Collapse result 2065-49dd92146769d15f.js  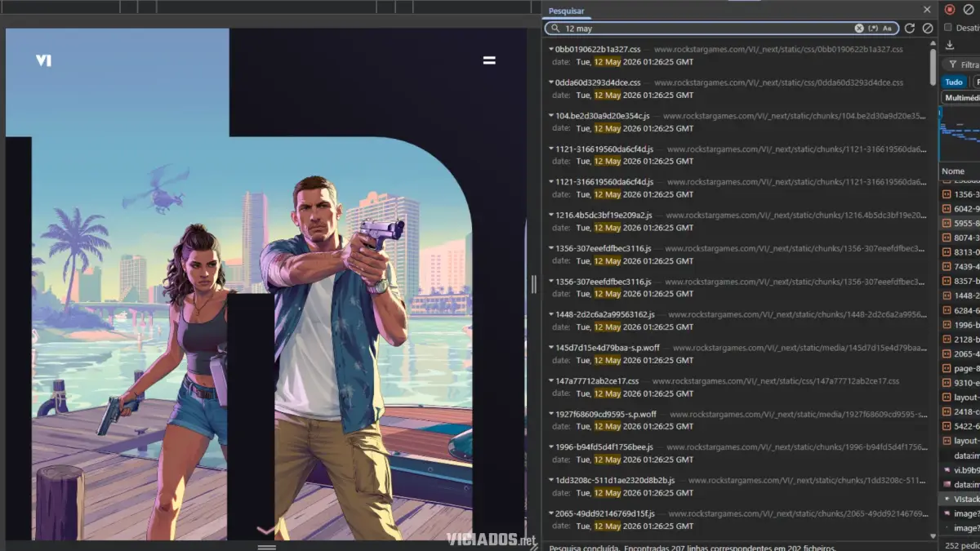[551, 513]
